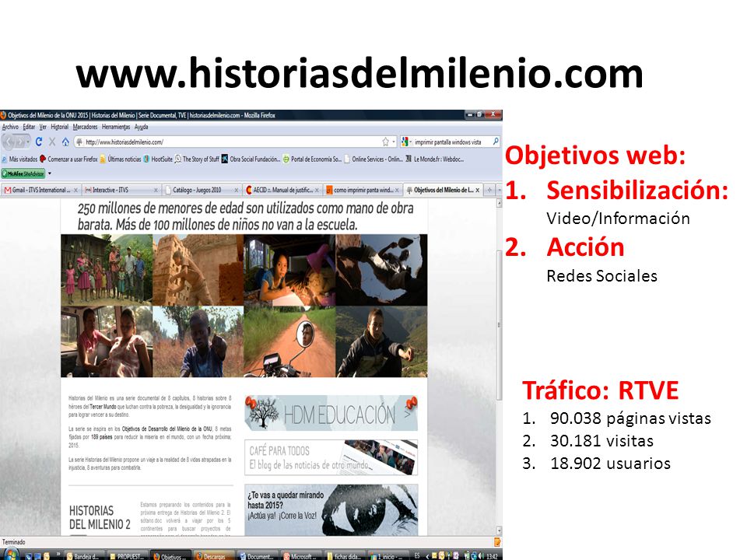Open the list-all-tabs dropdown
747x560 pixels.
point(499,190)
